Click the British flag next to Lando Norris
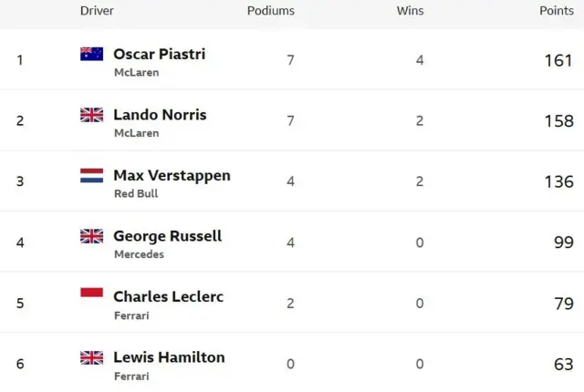The width and height of the screenshot is (584, 392). pyautogui.click(x=91, y=115)
